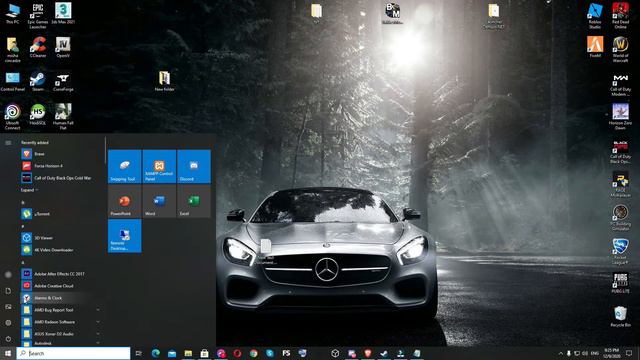Viewport: 640px width, 360px height.
Task: Open Alarms & Clock
Action: click(61, 298)
